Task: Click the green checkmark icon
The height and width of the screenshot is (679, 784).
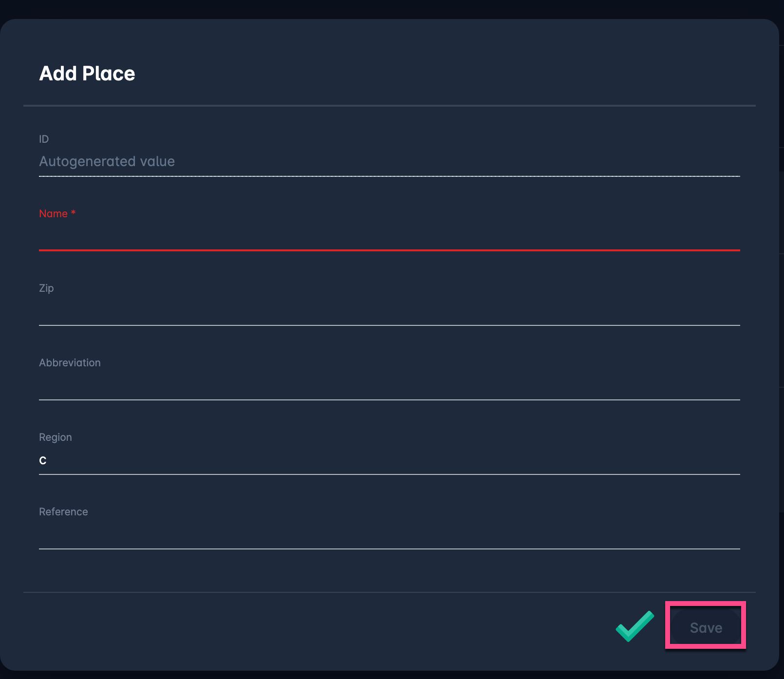Action: 635,626
